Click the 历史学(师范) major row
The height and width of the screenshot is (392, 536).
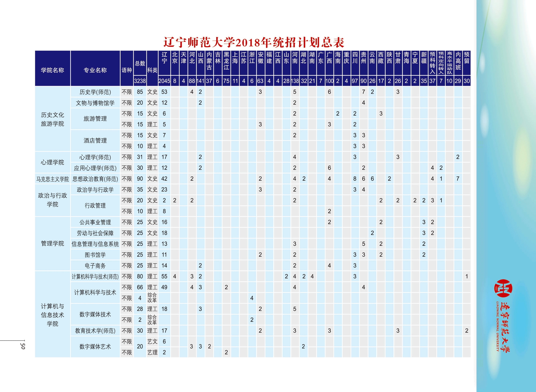(x=253, y=92)
